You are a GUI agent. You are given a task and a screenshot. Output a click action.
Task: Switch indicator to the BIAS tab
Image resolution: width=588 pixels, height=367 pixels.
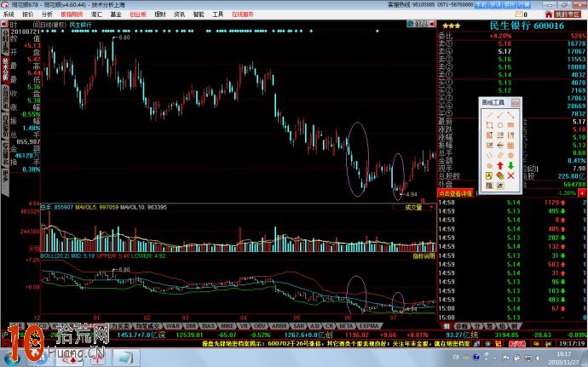[208, 325]
